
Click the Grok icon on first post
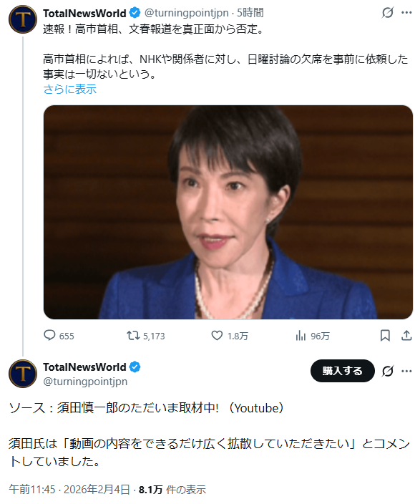[x=388, y=13]
